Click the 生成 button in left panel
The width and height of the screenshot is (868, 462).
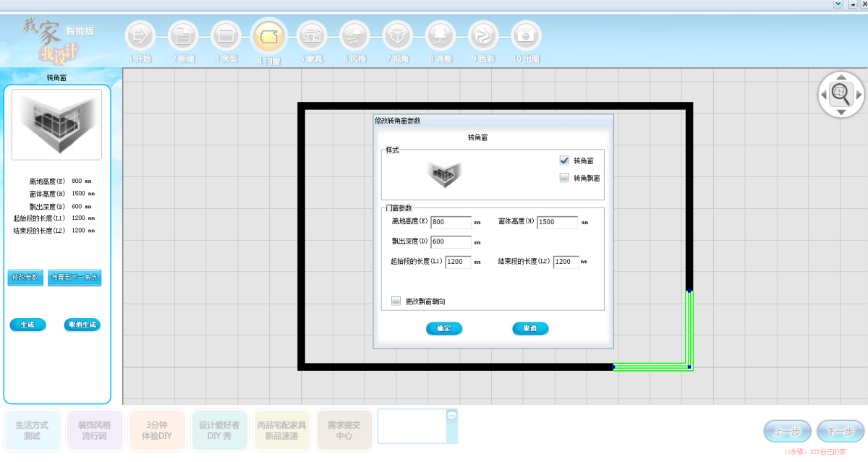coord(27,325)
